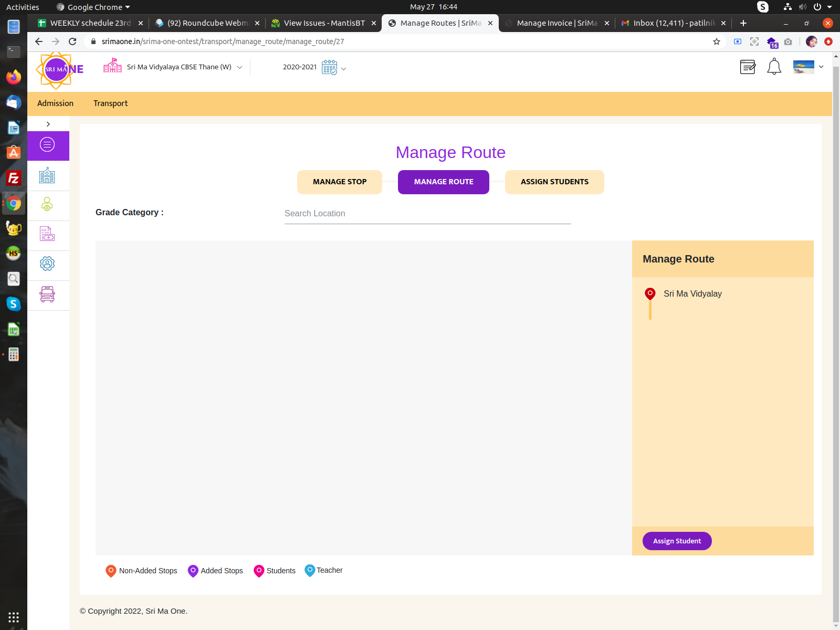Viewport: 840px width, 630px height.
Task: Focus the Search Location field
Action: [428, 214]
